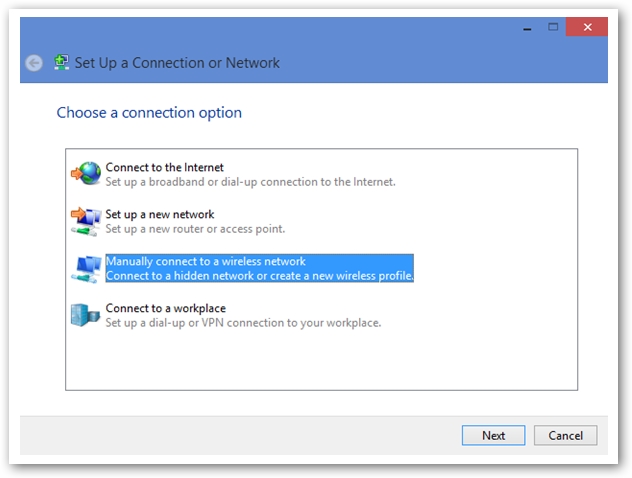Click the broadband or dial-up description text
This screenshot has width=632, height=478.
(x=250, y=182)
